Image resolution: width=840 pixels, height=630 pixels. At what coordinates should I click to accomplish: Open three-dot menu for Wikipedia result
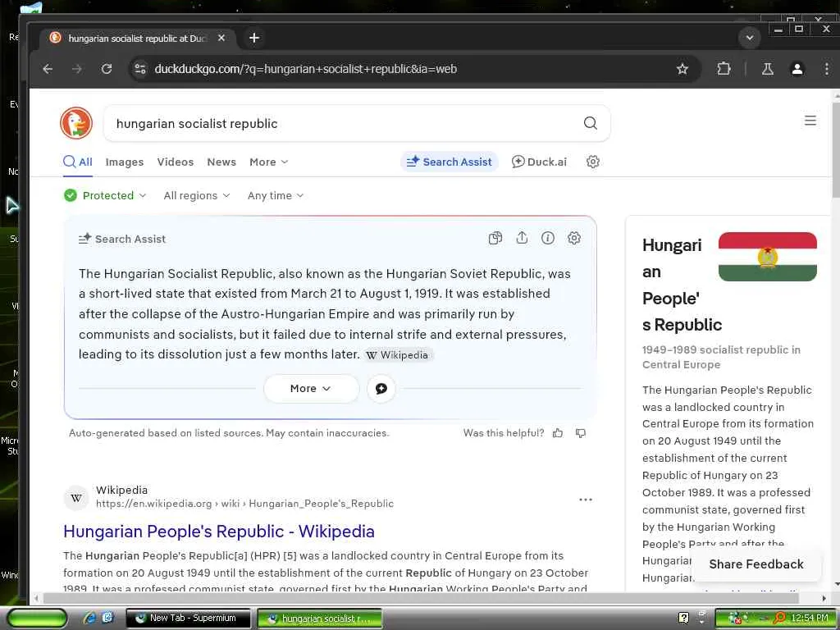coord(586,500)
